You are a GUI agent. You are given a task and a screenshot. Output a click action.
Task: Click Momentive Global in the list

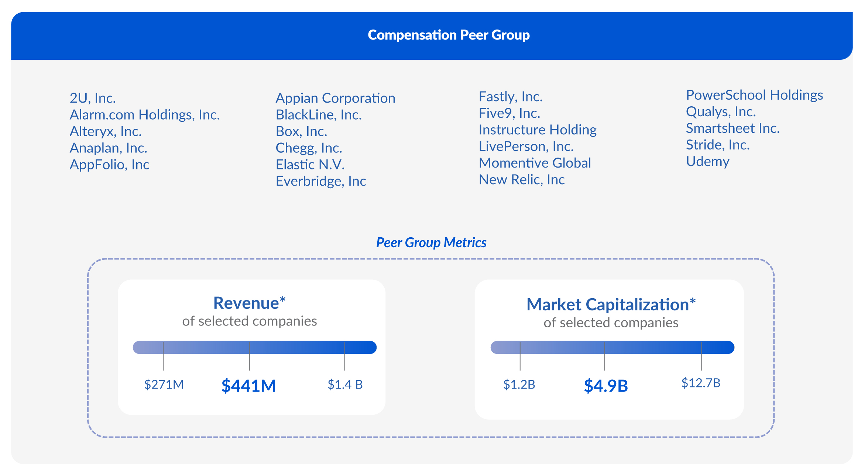pyautogui.click(x=535, y=163)
